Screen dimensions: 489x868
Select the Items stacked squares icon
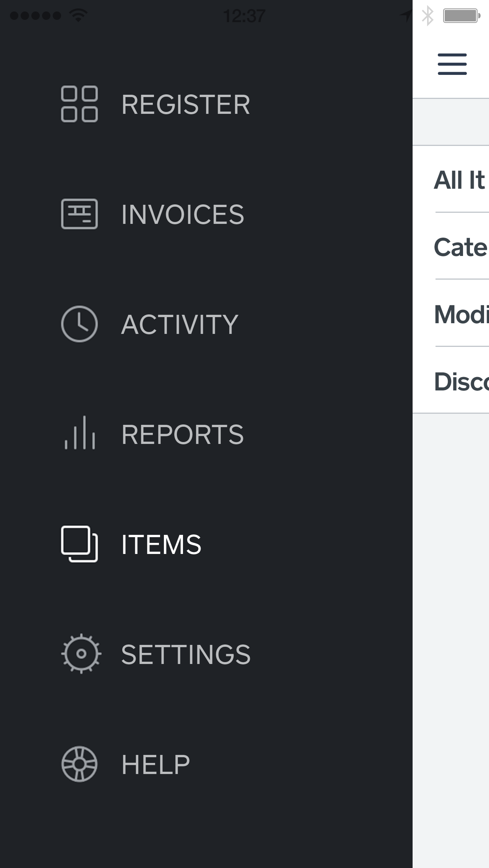[79, 544]
